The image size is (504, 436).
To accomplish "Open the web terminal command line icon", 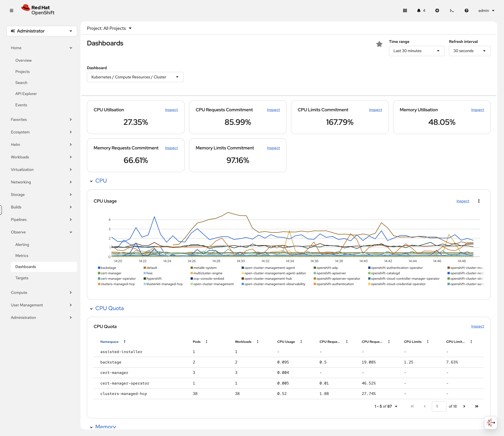I will click(x=452, y=10).
